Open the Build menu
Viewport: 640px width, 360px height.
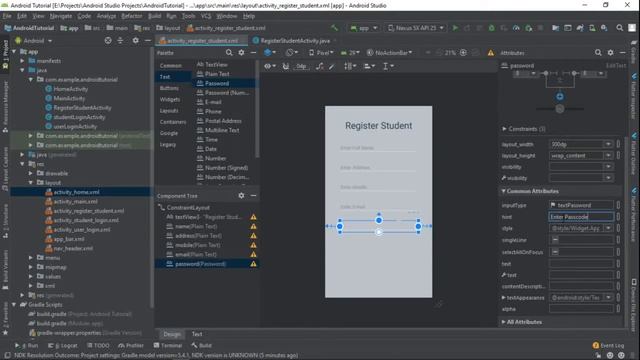pyautogui.click(x=154, y=16)
